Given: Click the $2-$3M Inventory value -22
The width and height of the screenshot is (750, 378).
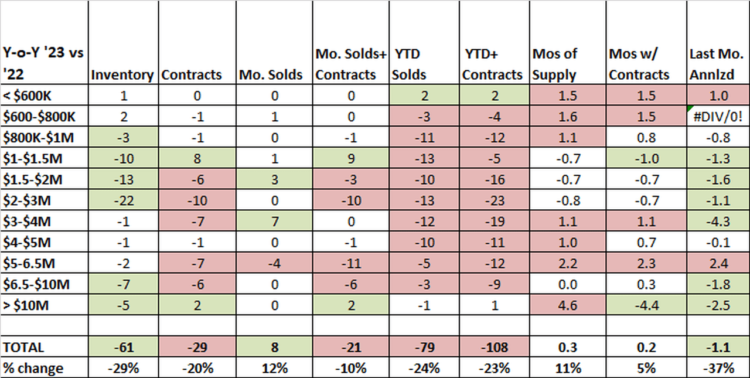Looking at the screenshot, I should coord(123,200).
